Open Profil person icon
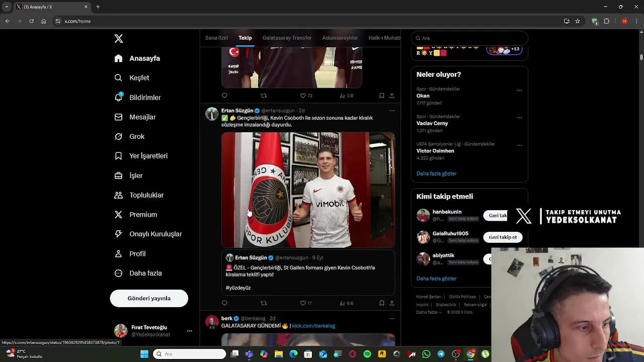Image resolution: width=644 pixels, height=362 pixels. 118,253
